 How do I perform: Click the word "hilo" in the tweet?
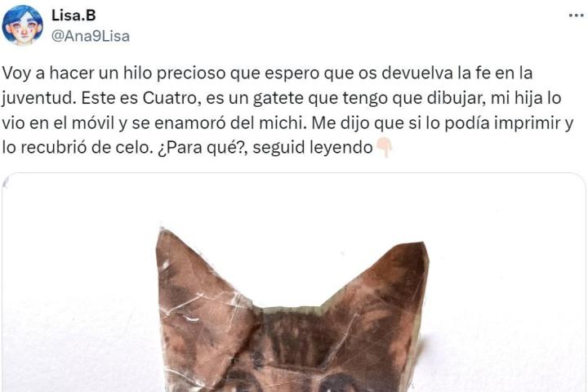click(x=137, y=73)
